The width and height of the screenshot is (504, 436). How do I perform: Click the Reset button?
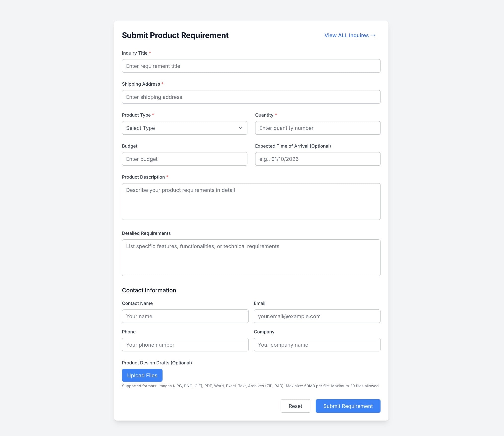point(295,406)
